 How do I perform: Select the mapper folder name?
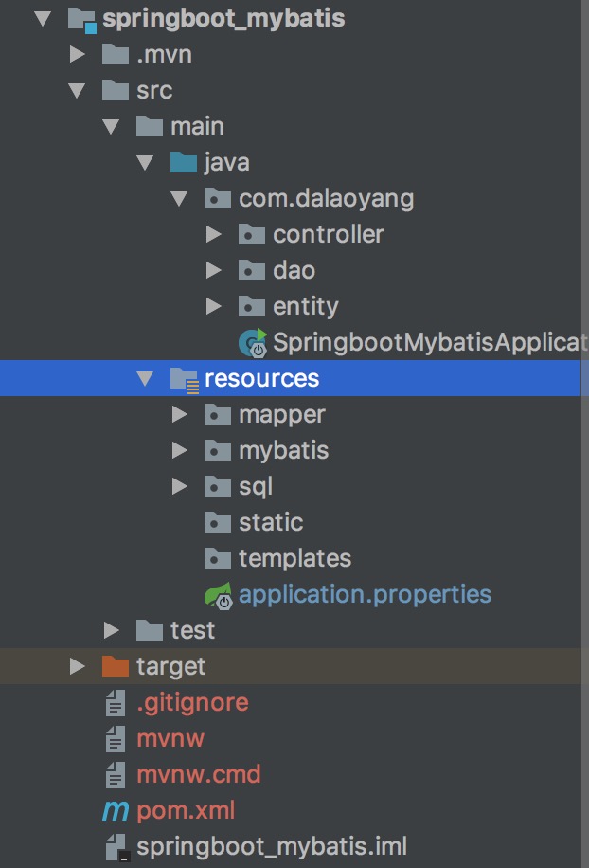tap(282, 415)
